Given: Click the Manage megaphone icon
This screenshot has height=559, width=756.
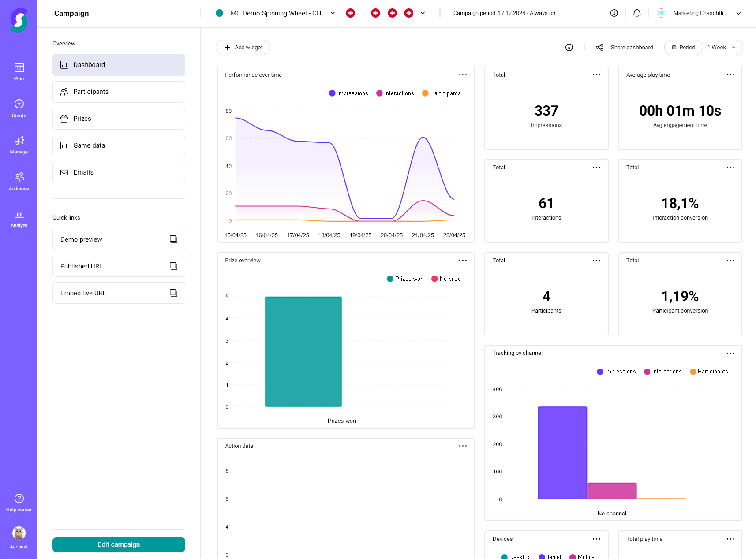Looking at the screenshot, I should 19,141.
